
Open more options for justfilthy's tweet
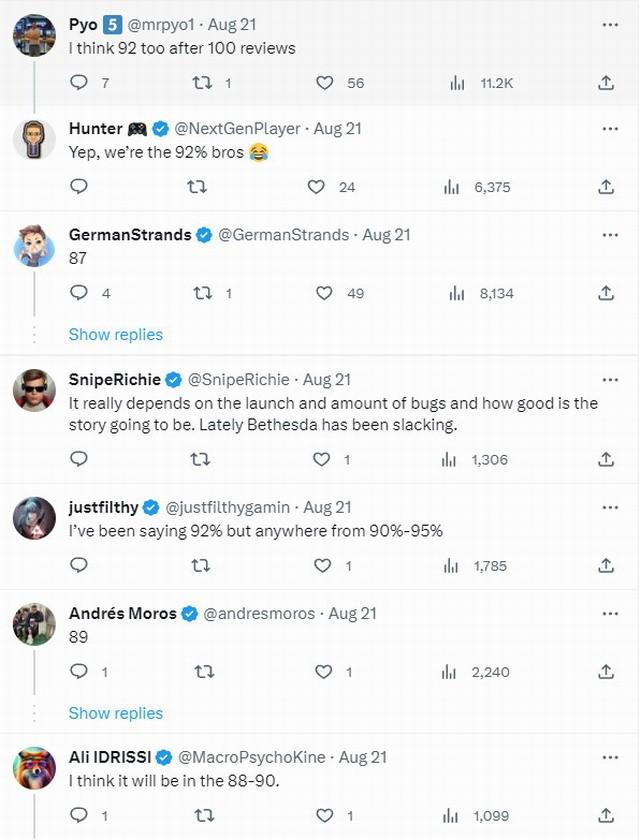pos(610,507)
